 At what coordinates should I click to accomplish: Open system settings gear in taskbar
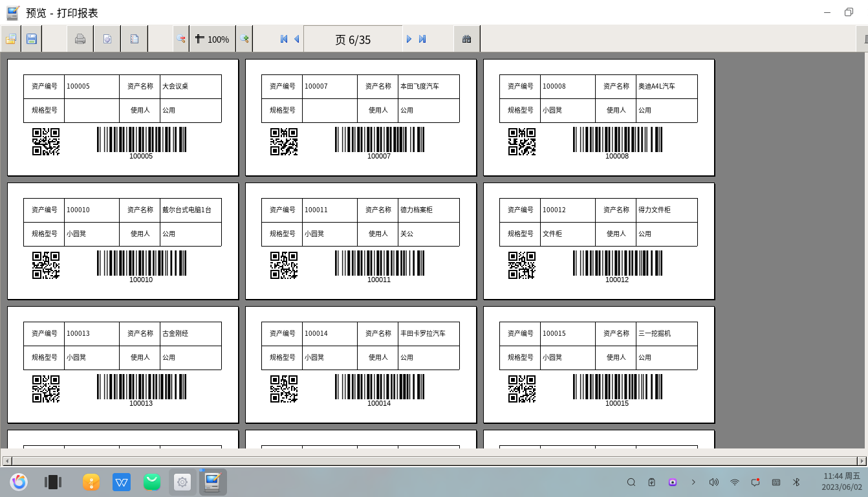[182, 482]
